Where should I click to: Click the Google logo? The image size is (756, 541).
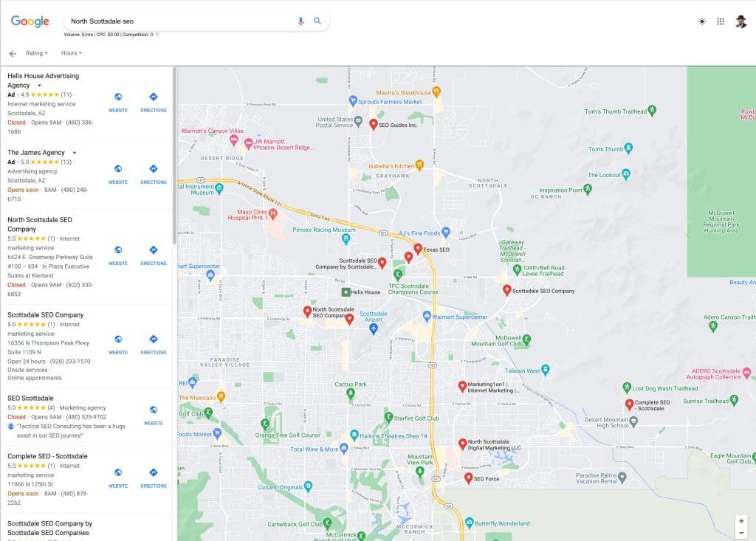click(30, 21)
